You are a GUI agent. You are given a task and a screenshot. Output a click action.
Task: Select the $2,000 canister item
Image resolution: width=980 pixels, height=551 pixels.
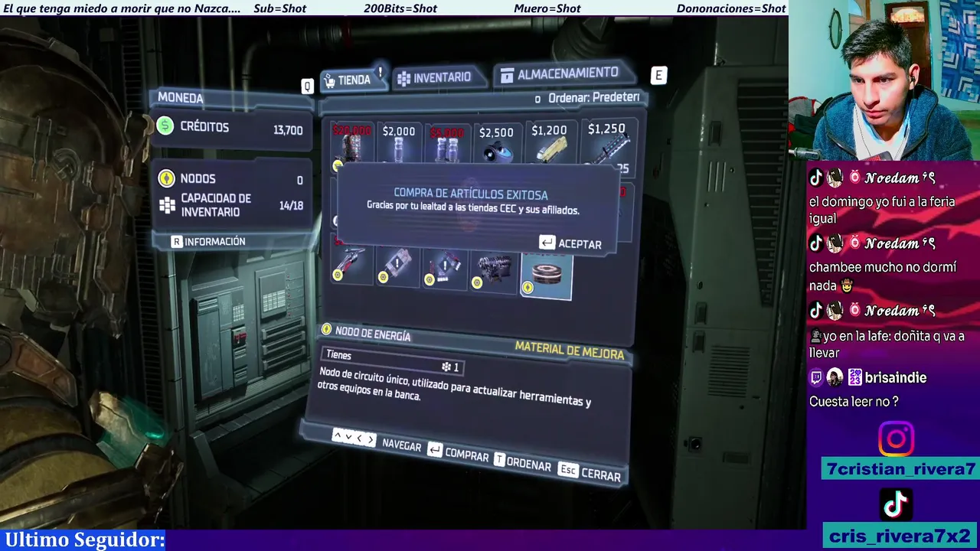398,143
